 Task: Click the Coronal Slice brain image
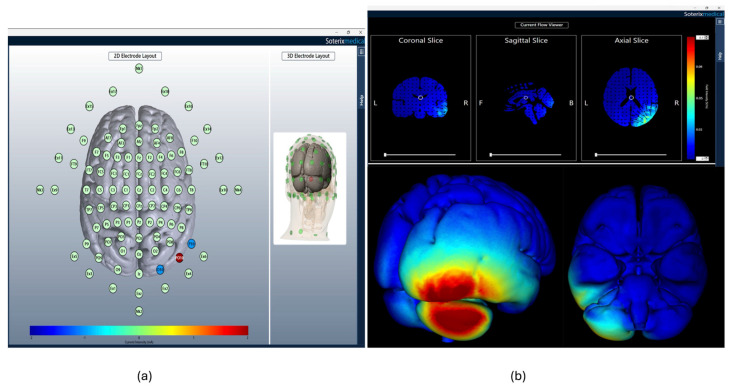(420, 97)
